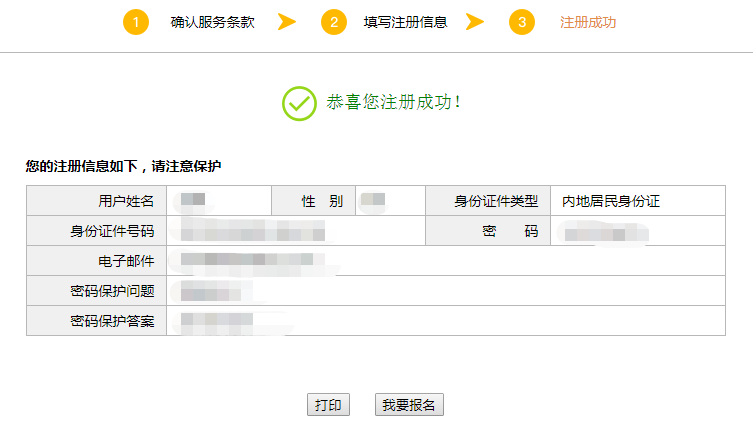
Task: Click the arrow after 填写注册信息
Action: [x=475, y=22]
